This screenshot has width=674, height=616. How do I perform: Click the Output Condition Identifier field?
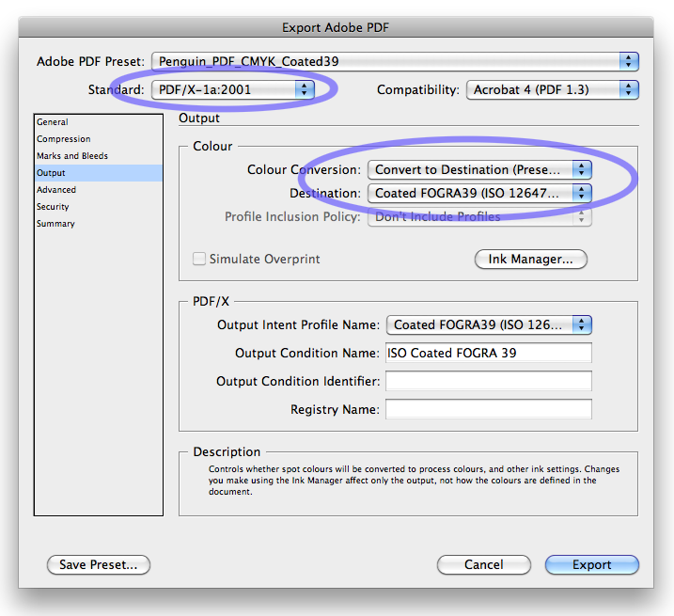pos(489,381)
